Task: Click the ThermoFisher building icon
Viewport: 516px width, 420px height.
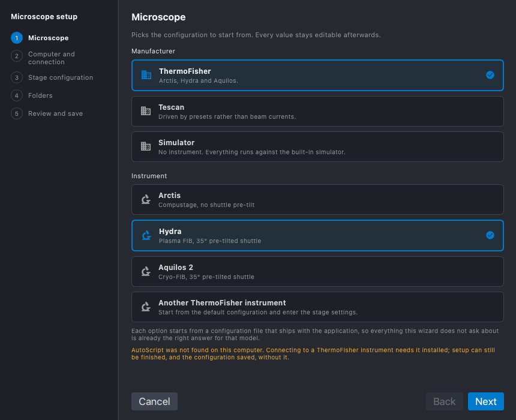Action: click(146, 75)
